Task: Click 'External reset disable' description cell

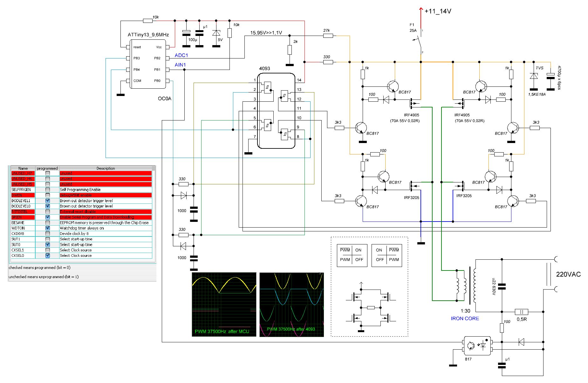Action: [x=106, y=212]
